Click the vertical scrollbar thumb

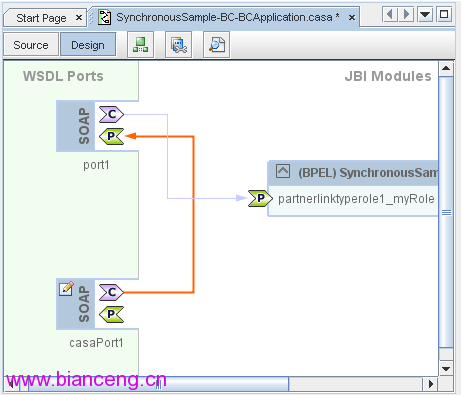click(446, 212)
